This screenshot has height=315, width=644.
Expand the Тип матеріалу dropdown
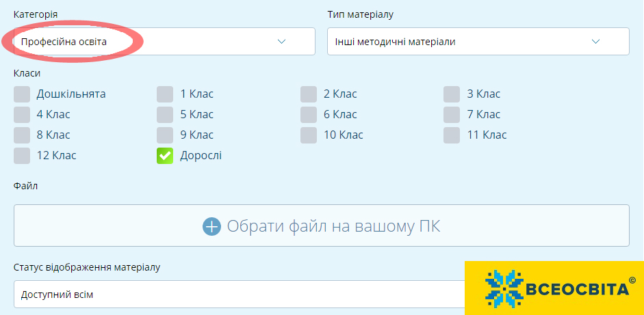tap(478, 42)
